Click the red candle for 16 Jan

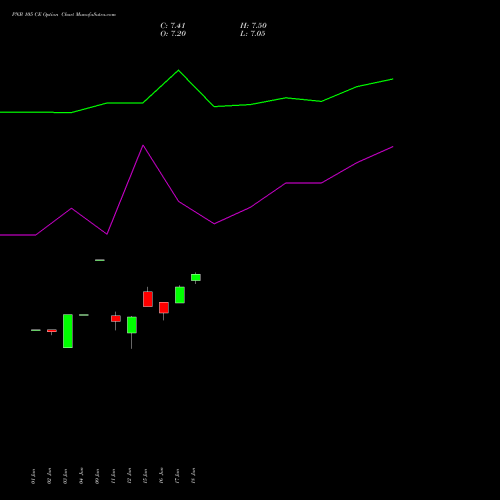164,308
